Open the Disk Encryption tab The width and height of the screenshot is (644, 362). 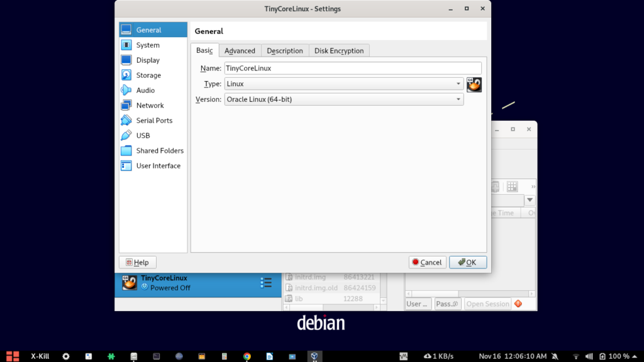339,50
